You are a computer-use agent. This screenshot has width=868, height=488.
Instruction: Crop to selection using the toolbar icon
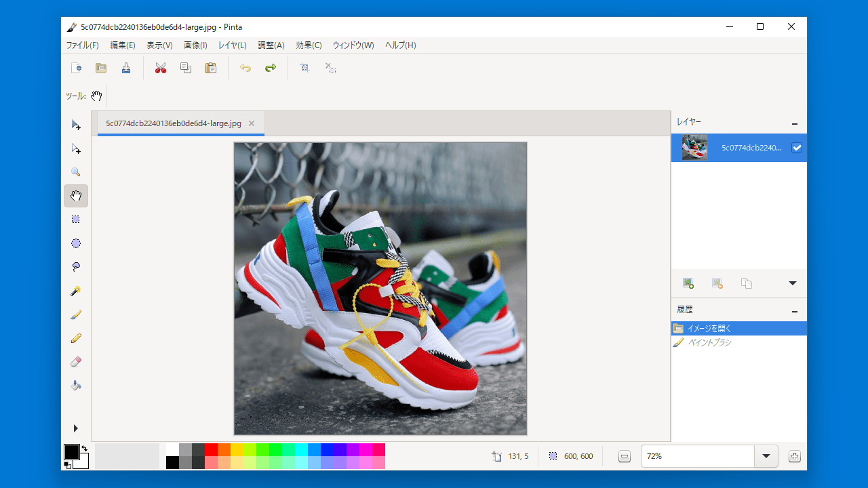click(x=305, y=68)
